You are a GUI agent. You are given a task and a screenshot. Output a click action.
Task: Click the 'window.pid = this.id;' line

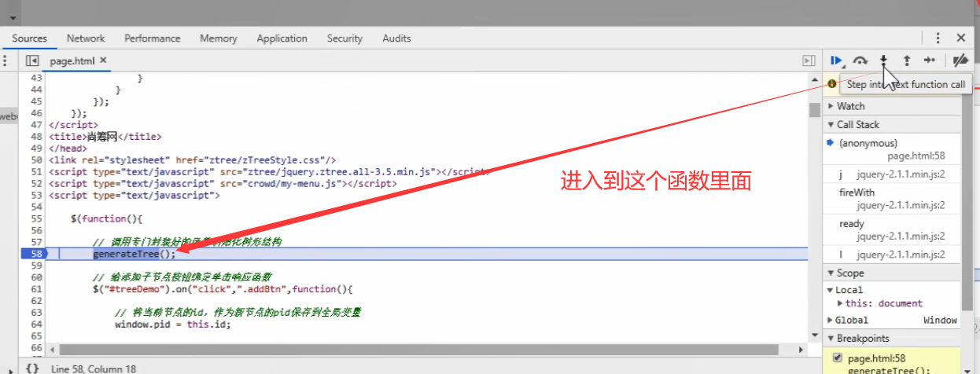tap(173, 324)
